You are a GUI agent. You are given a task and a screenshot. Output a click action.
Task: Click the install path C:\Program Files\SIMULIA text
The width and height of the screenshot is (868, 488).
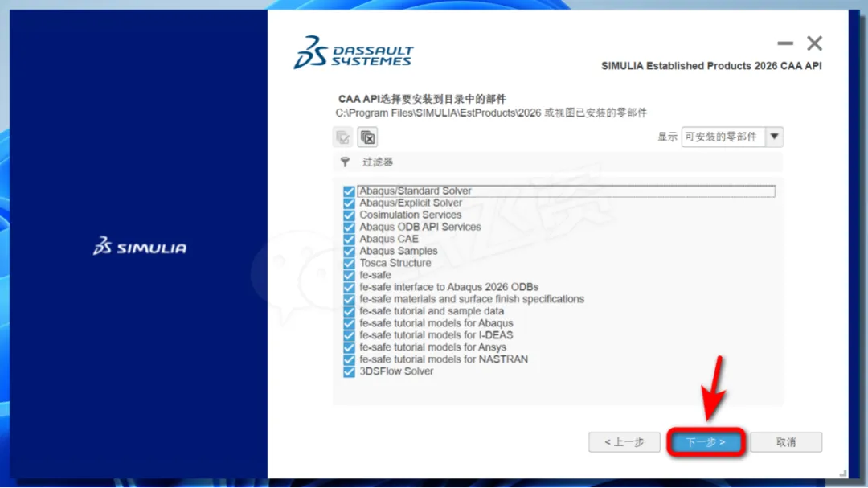point(439,113)
